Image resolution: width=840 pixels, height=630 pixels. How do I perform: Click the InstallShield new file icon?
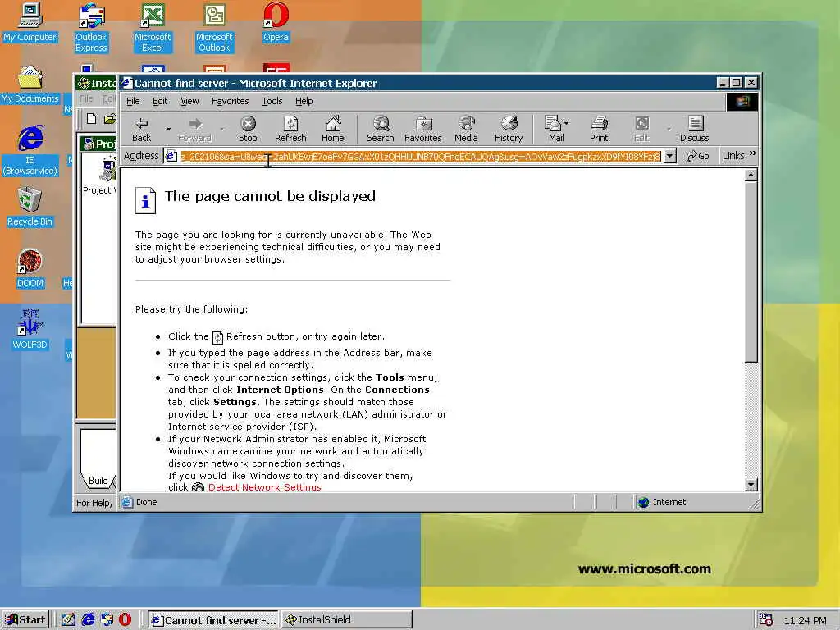click(x=91, y=119)
